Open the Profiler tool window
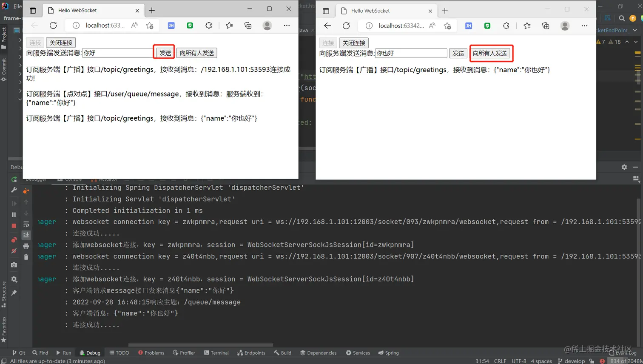Viewport: 643px width, 364px height. [184, 353]
